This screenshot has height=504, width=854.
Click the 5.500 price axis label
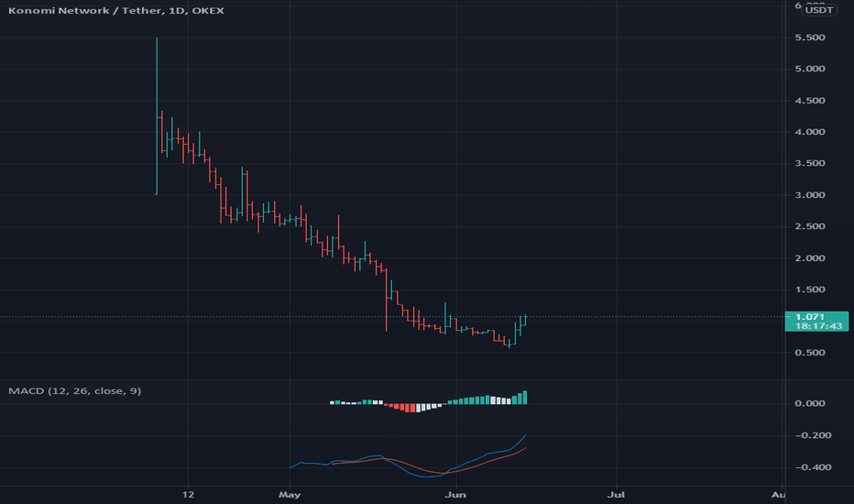pos(810,38)
